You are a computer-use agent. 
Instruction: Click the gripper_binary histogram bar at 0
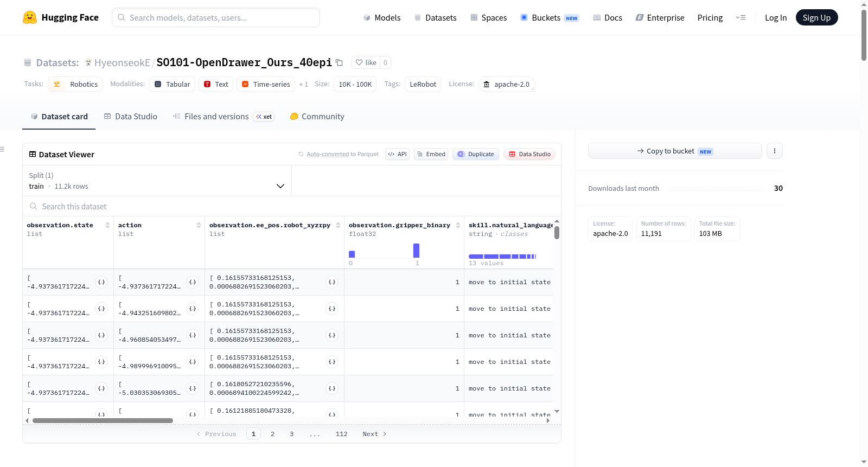pos(352,254)
